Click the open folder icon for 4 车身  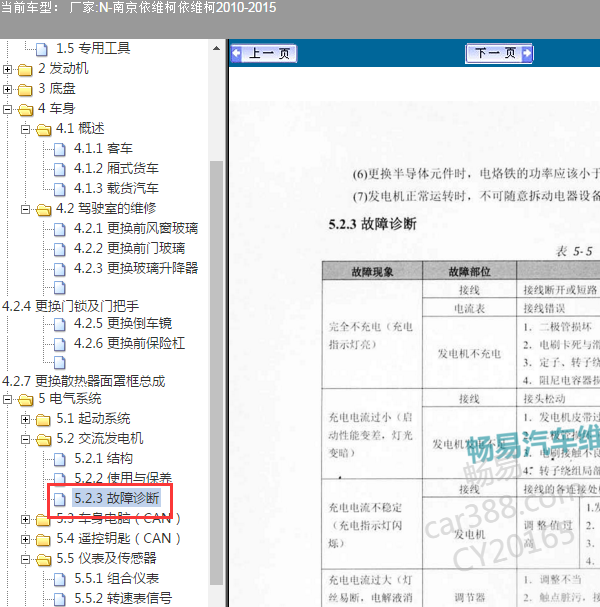click(26, 110)
